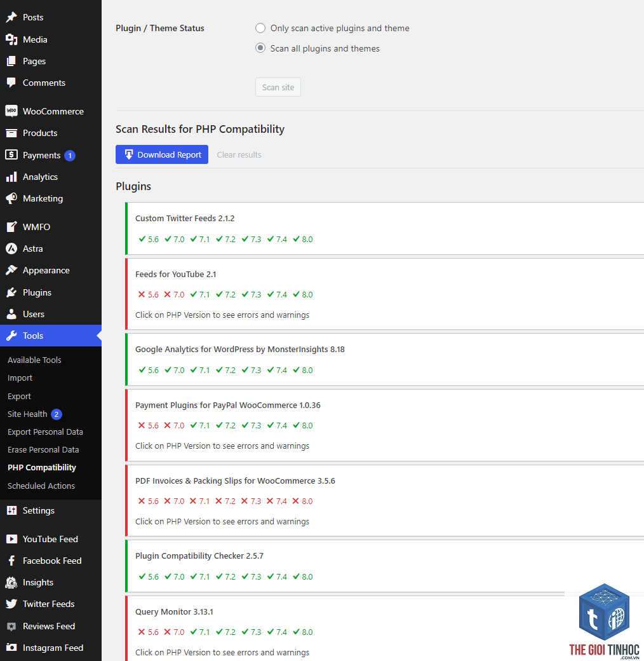
Task: Click the Reviews Feed star icon
Action: pyautogui.click(x=11, y=627)
